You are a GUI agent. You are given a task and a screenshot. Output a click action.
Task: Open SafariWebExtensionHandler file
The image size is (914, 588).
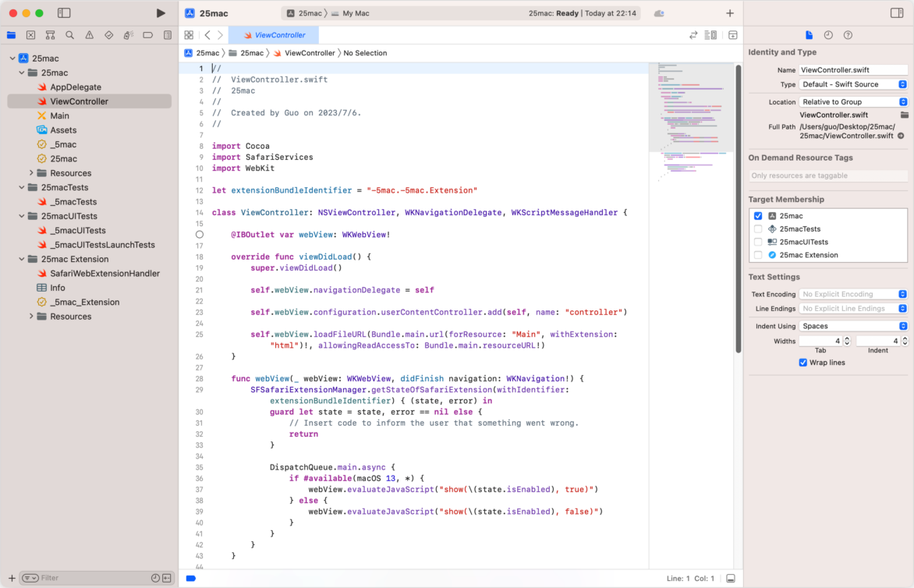(105, 273)
